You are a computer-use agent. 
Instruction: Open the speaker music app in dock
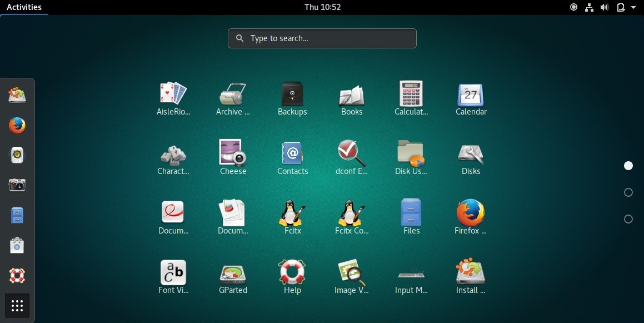tap(17, 155)
